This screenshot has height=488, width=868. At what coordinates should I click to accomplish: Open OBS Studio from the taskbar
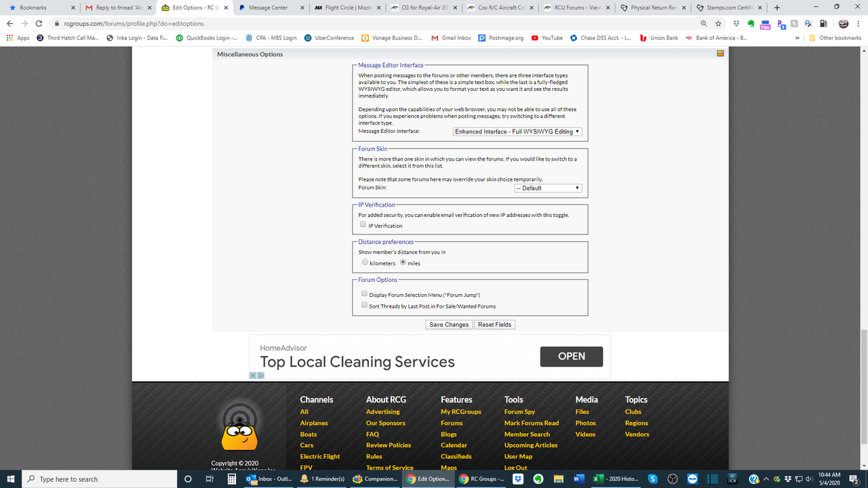673,479
